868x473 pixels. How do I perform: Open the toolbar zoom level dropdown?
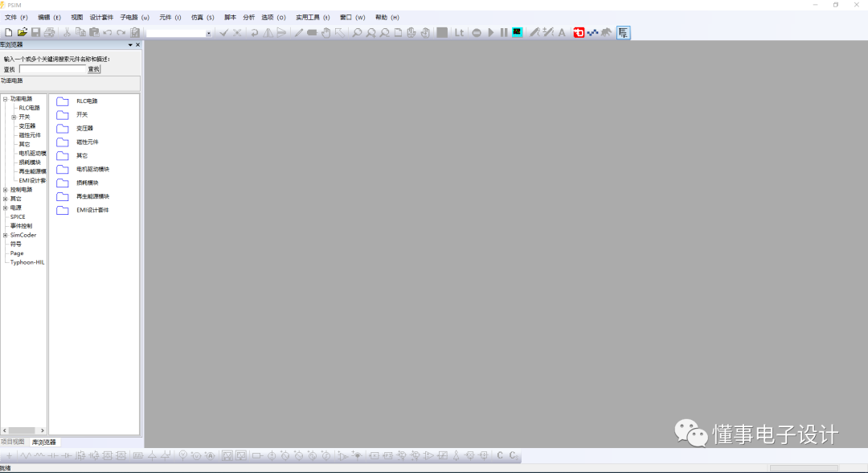pos(210,33)
